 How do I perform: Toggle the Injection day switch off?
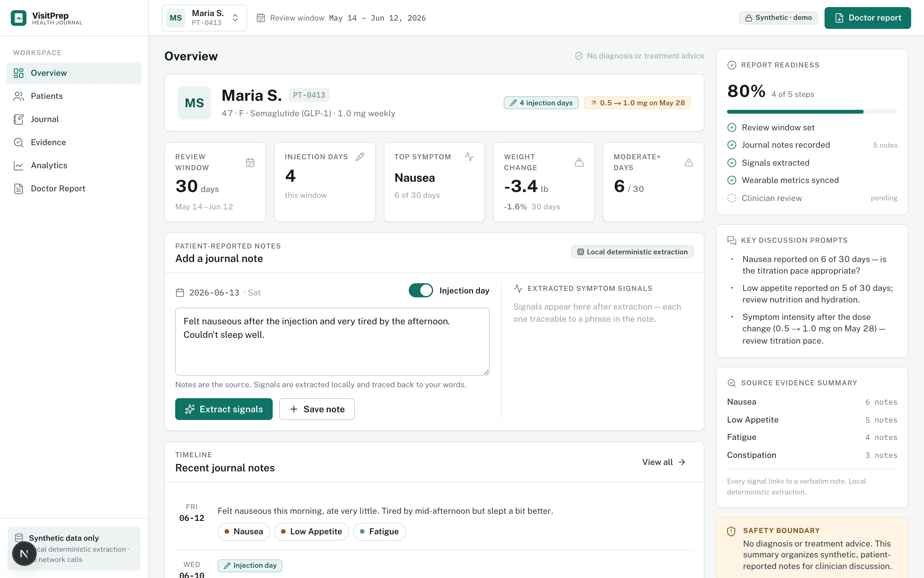pyautogui.click(x=421, y=291)
